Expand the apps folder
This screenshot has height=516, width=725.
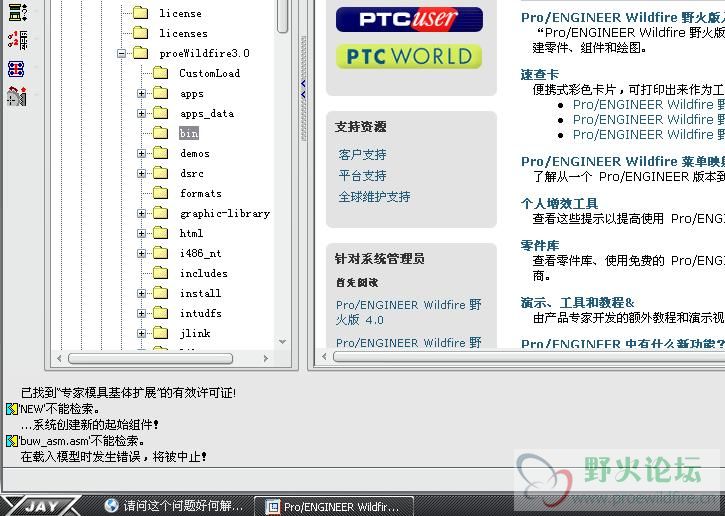click(x=141, y=93)
